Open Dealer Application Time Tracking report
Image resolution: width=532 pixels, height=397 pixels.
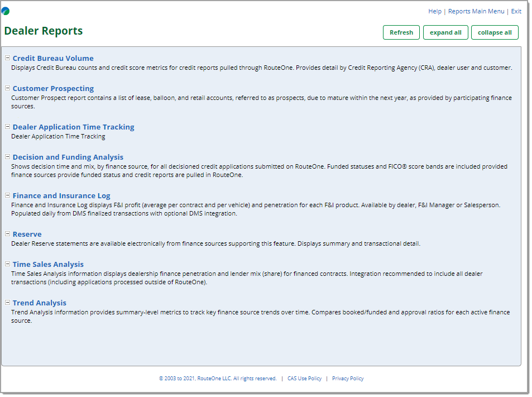74,127
